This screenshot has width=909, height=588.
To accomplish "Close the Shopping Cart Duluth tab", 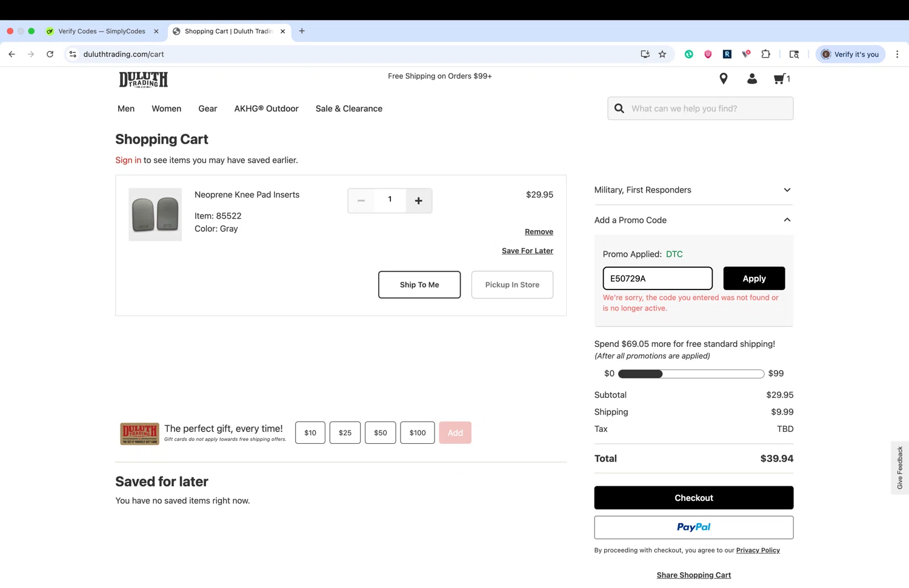I will point(282,31).
